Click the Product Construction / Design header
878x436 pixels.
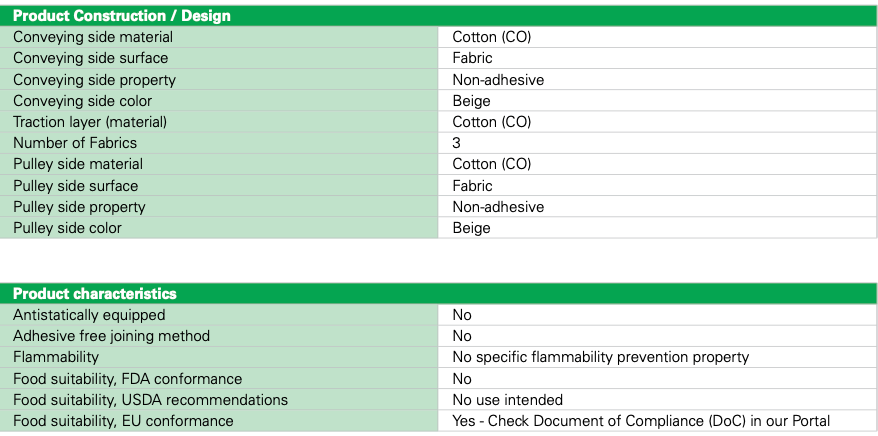121,16
